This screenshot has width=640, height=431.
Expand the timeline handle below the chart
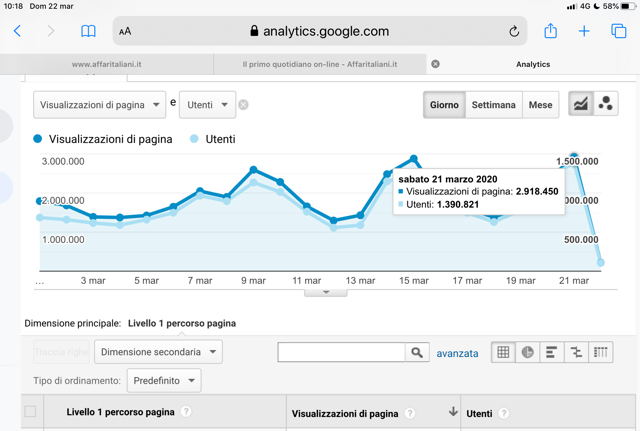(x=326, y=292)
